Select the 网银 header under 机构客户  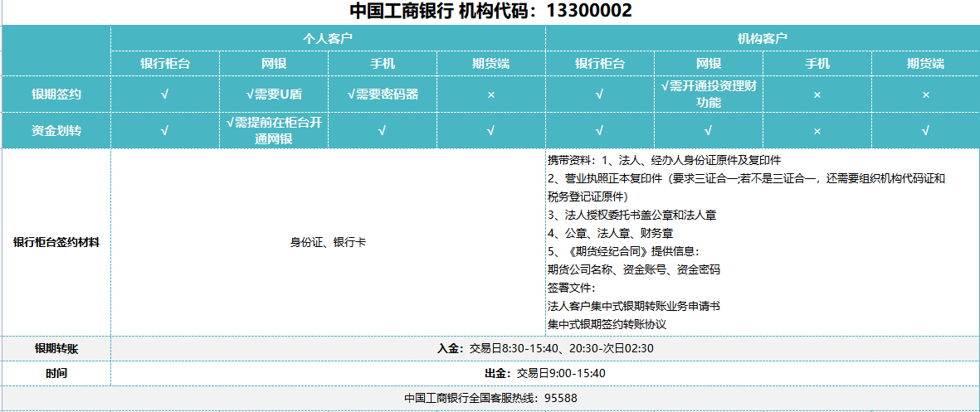pyautogui.click(x=708, y=63)
